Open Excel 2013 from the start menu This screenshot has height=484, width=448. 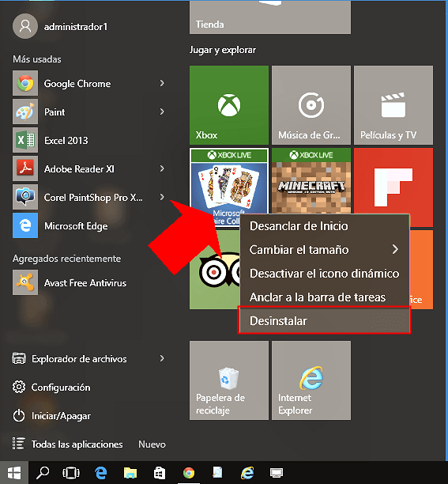coord(89,141)
